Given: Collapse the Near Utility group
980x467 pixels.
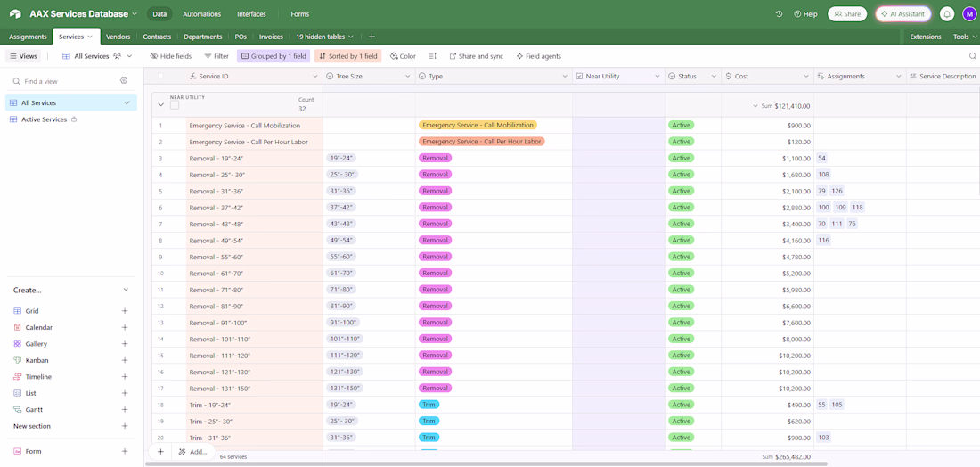Looking at the screenshot, I should (161, 105).
